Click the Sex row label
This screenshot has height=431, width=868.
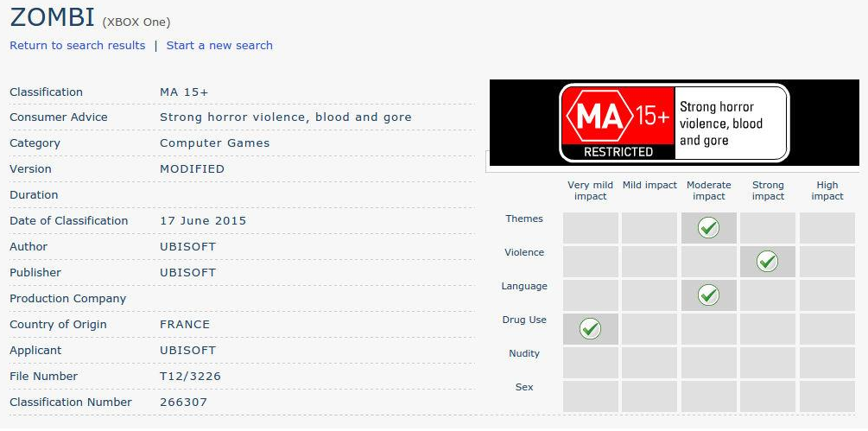click(x=524, y=387)
